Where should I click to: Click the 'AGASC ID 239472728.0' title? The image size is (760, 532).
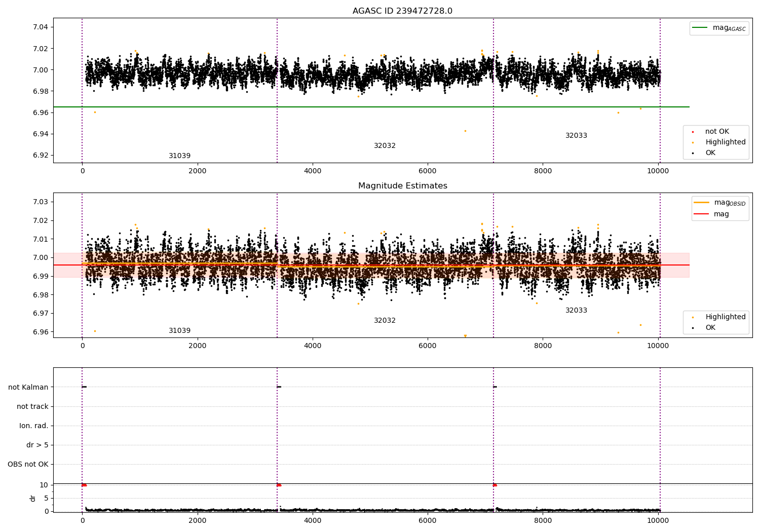point(402,11)
